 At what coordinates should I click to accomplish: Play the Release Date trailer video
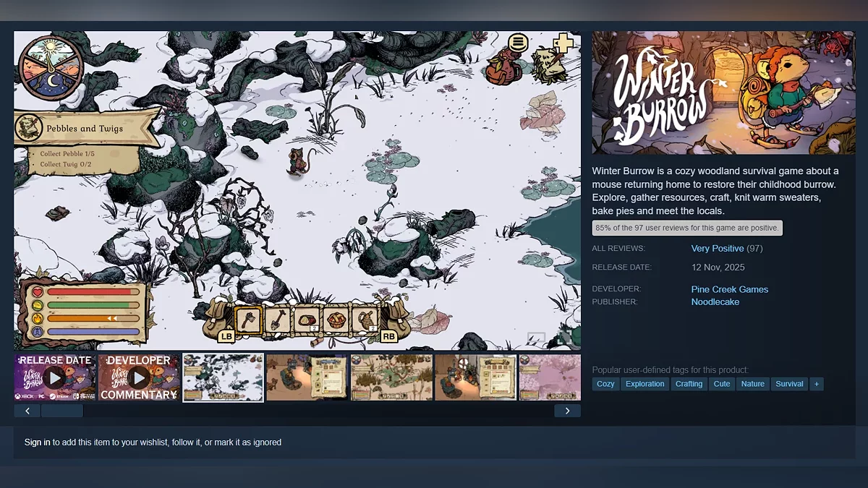click(x=55, y=377)
